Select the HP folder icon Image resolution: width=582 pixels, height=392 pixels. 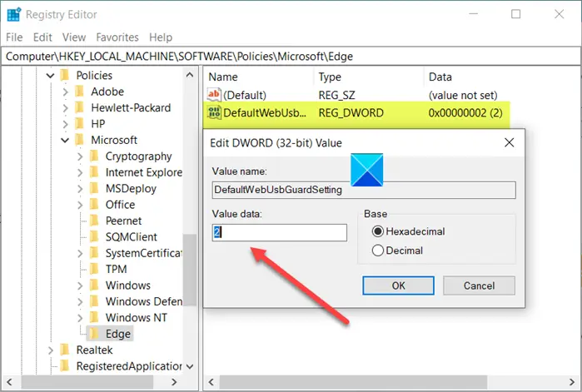pos(79,123)
